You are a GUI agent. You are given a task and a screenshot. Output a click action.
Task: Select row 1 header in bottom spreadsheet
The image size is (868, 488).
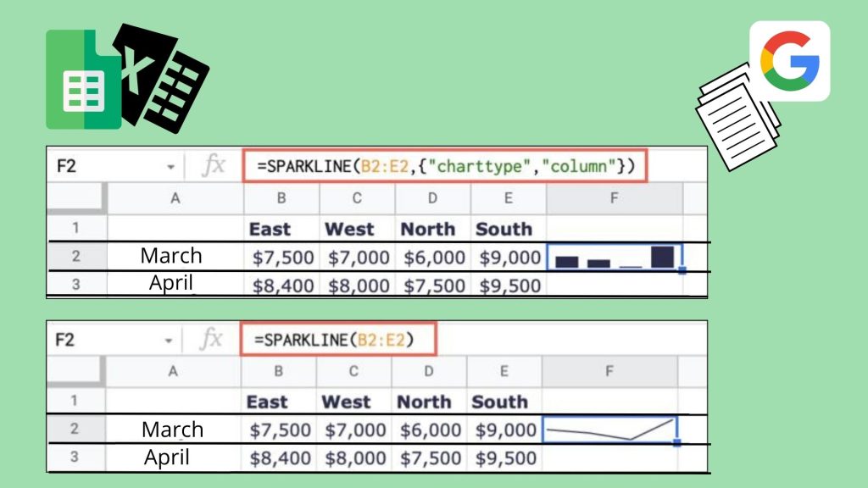coord(75,401)
